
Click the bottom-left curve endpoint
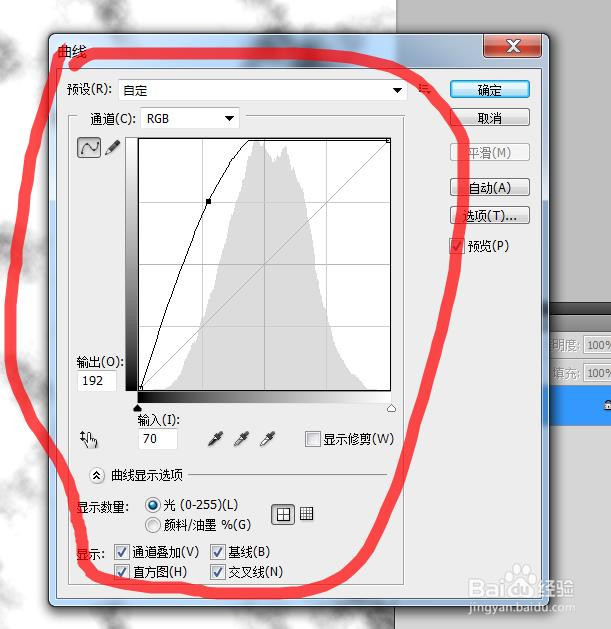pyautogui.click(x=140, y=388)
